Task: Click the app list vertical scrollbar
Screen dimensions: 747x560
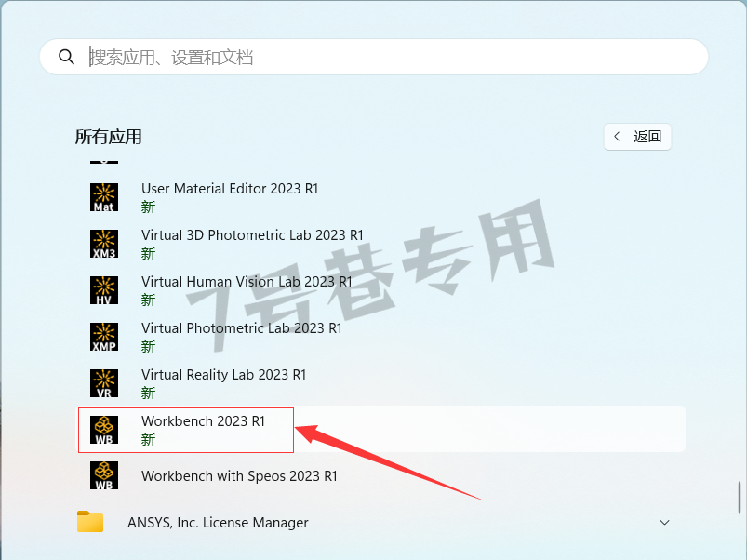Action: pyautogui.click(x=740, y=497)
